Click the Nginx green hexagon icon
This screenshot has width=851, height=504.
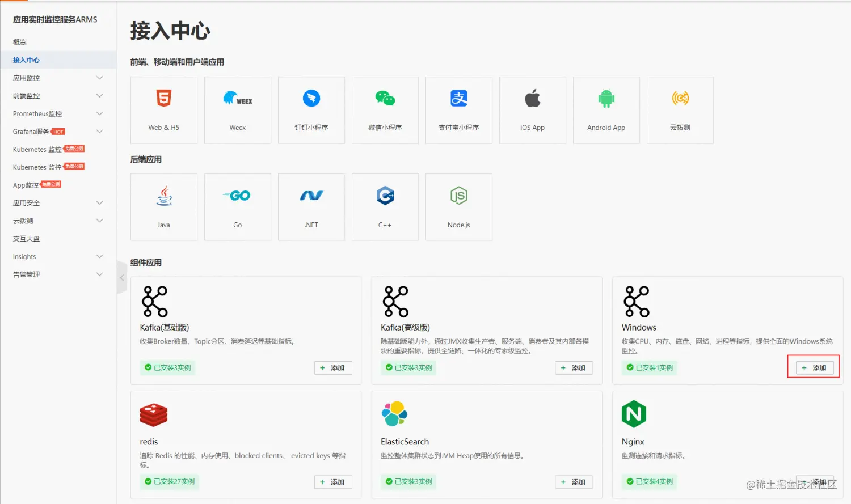(634, 414)
